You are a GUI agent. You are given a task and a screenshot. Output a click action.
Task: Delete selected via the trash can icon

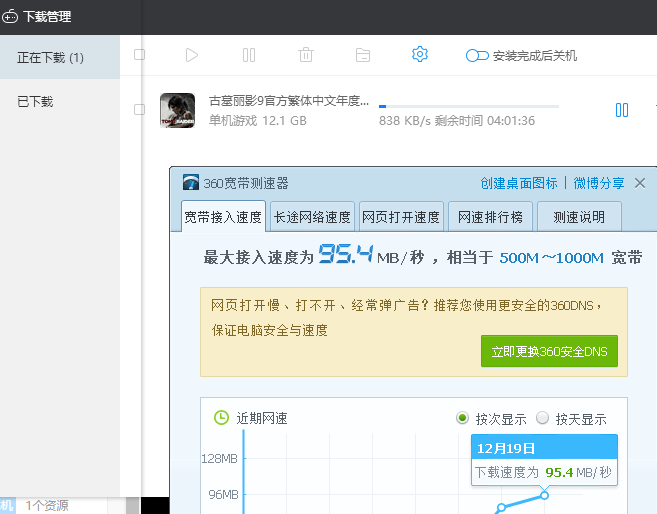pyautogui.click(x=306, y=55)
